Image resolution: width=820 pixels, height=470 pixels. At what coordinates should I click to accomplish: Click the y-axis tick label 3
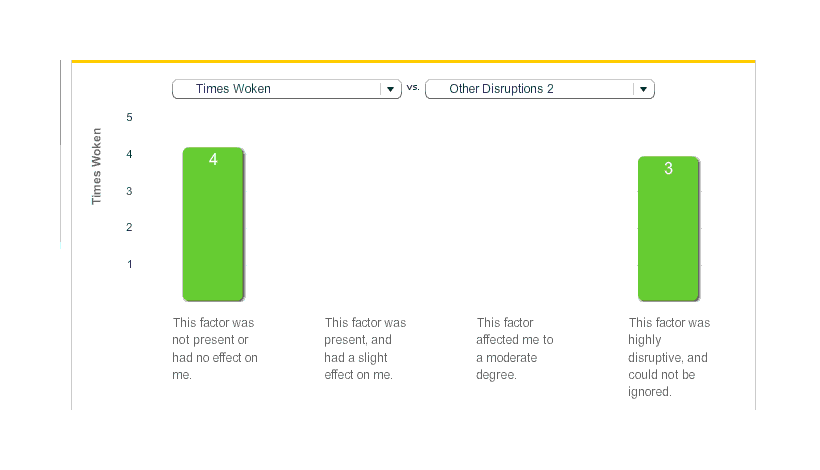click(x=129, y=191)
